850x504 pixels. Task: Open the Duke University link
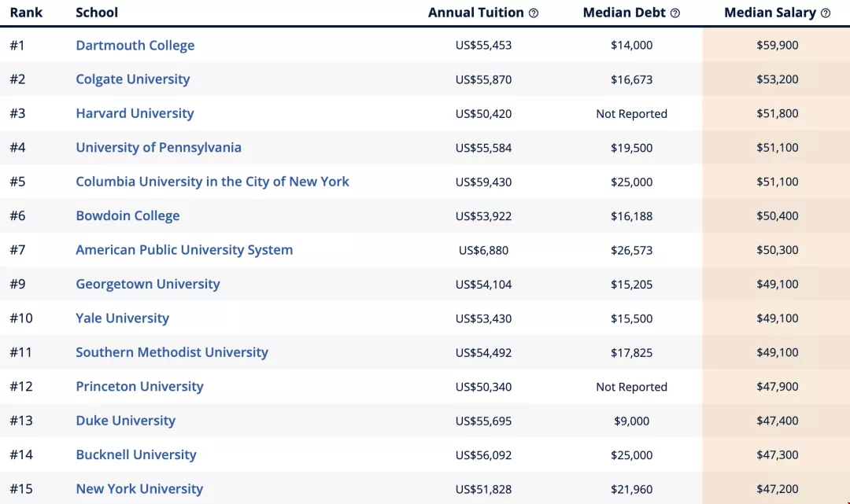click(125, 421)
